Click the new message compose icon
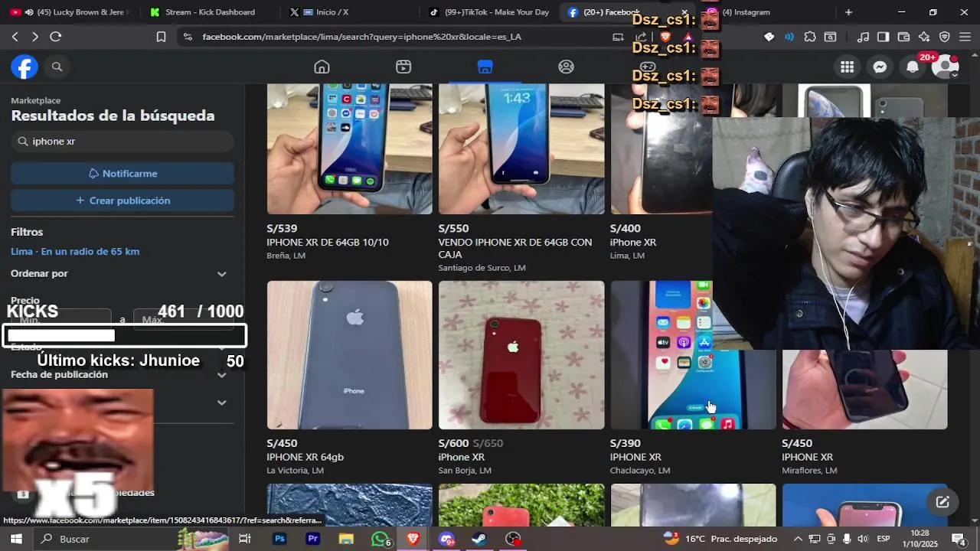980x551 pixels. point(942,502)
